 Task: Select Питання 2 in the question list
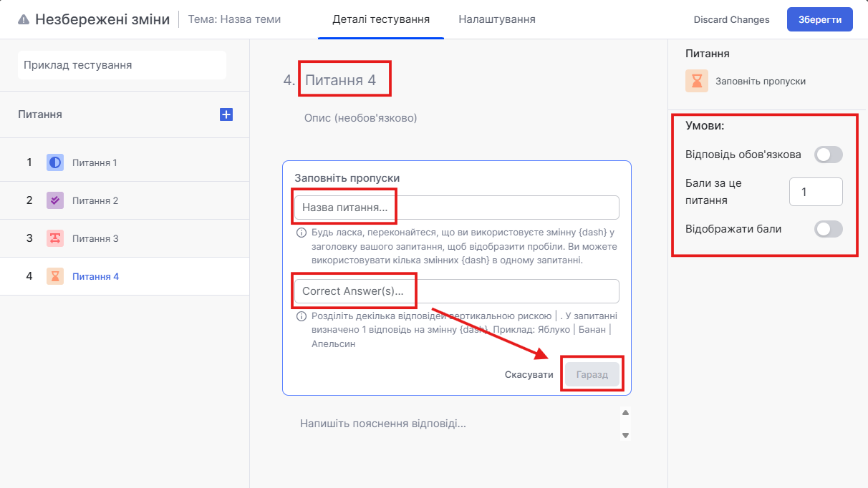(95, 200)
